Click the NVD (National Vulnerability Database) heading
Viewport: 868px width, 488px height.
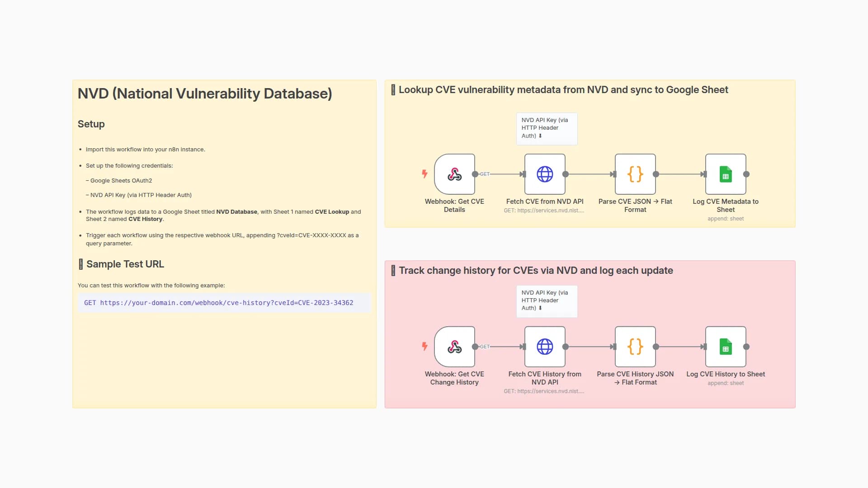point(205,94)
